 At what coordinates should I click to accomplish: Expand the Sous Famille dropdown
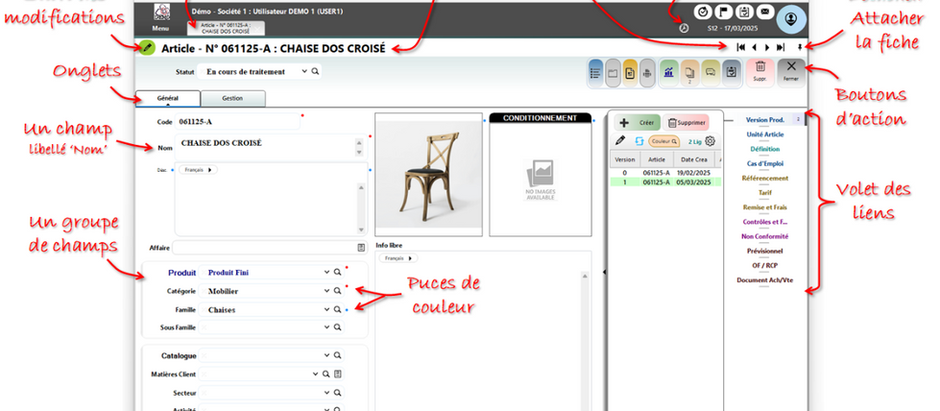point(327,328)
